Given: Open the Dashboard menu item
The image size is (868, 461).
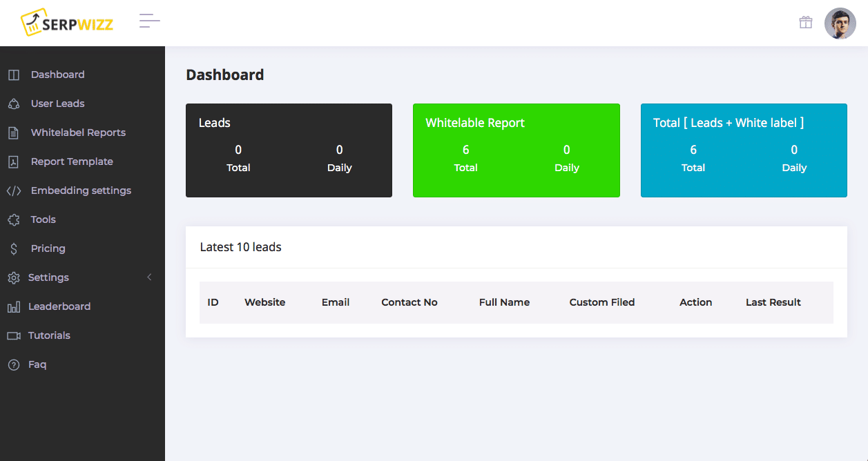Looking at the screenshot, I should point(57,75).
